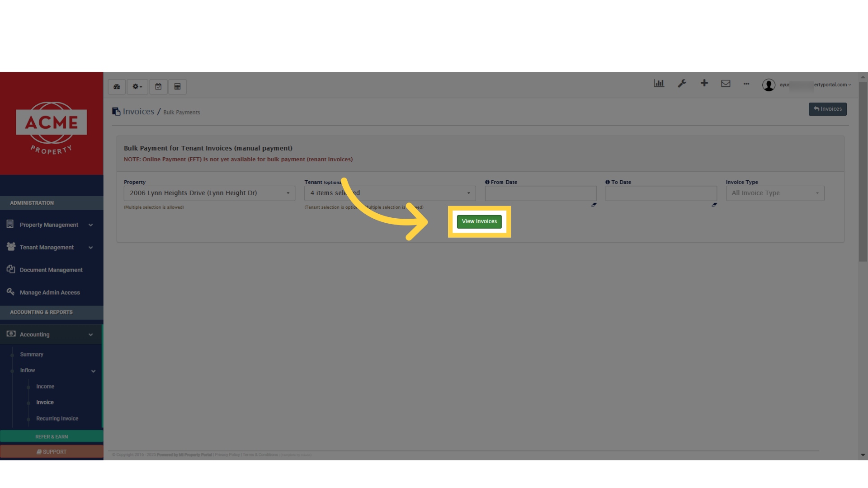Expand Property Management chevron
The width and height of the screenshot is (868, 488).
pos(90,225)
